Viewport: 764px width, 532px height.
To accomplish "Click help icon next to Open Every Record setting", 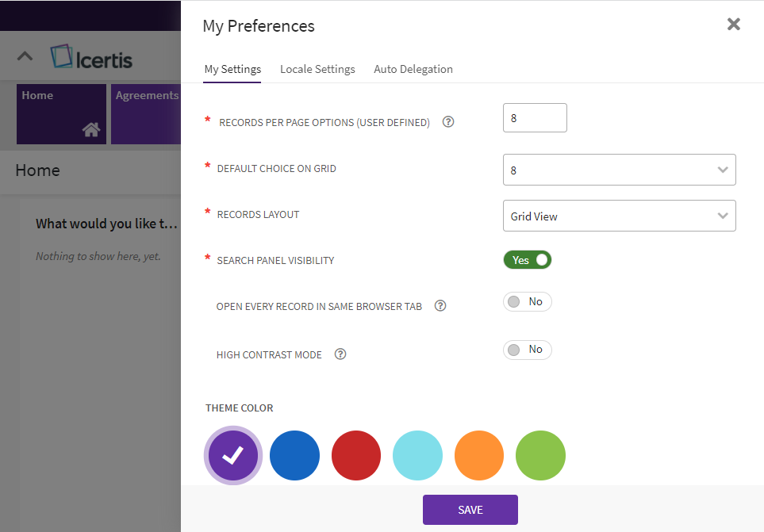I will tap(440, 306).
